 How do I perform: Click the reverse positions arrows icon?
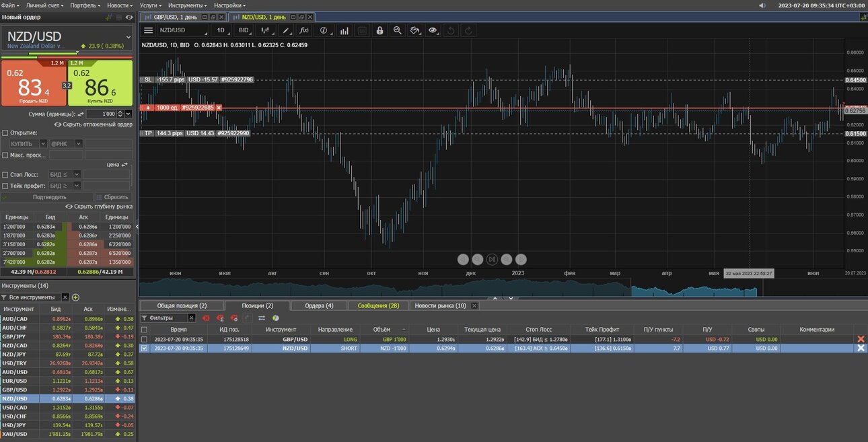click(262, 318)
